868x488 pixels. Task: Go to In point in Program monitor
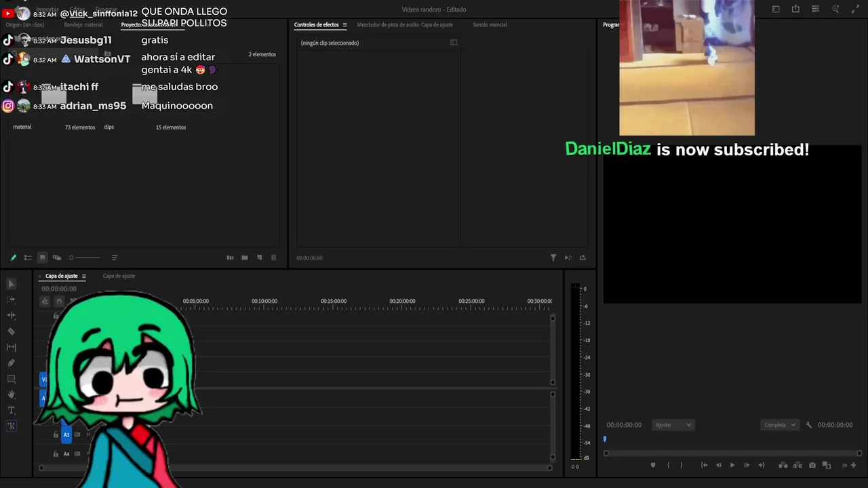coord(705,465)
